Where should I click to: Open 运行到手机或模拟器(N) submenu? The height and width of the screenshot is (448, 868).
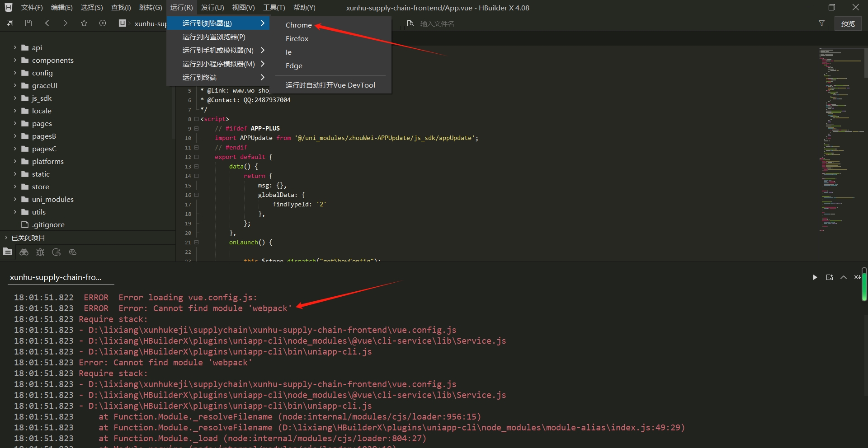pos(218,50)
